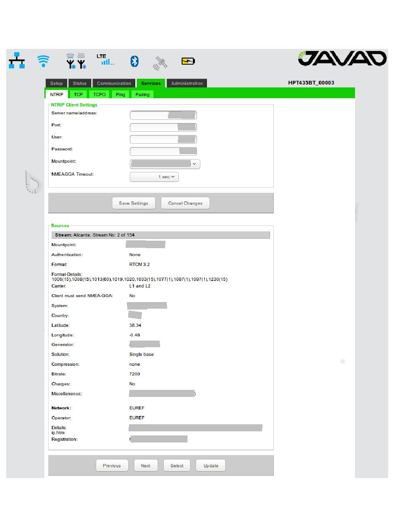Screen dimensions: 394x532
Task: Click the Stream: Alicante header row
Action: tap(161, 235)
